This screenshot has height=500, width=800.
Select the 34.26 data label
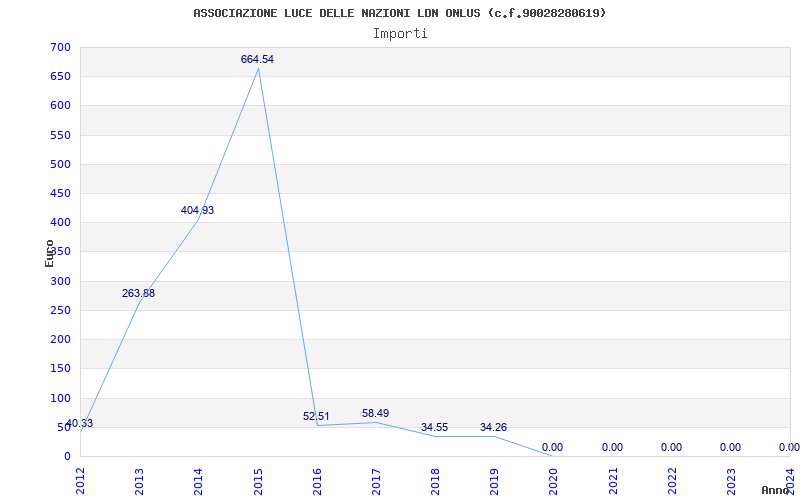[x=493, y=428]
